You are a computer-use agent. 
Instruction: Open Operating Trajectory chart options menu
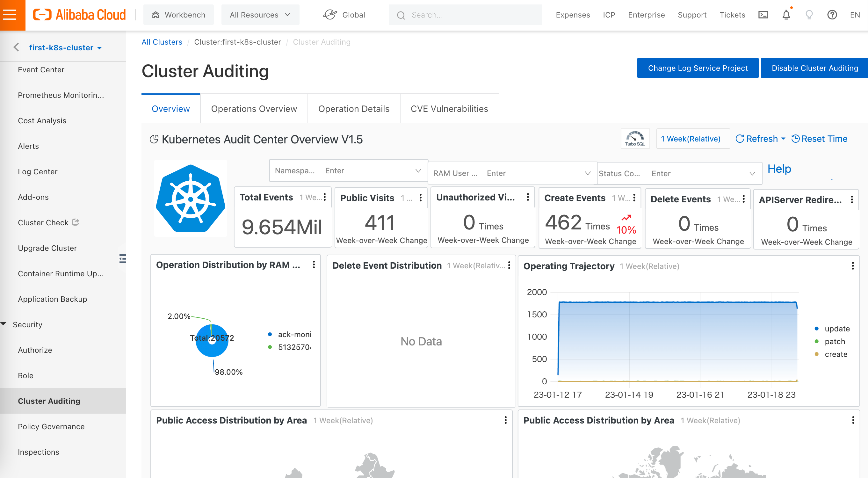tap(852, 266)
